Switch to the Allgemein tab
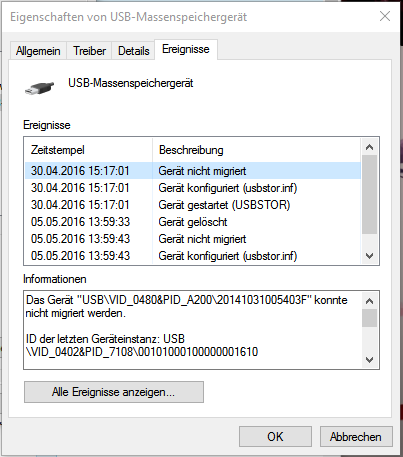 [x=38, y=51]
